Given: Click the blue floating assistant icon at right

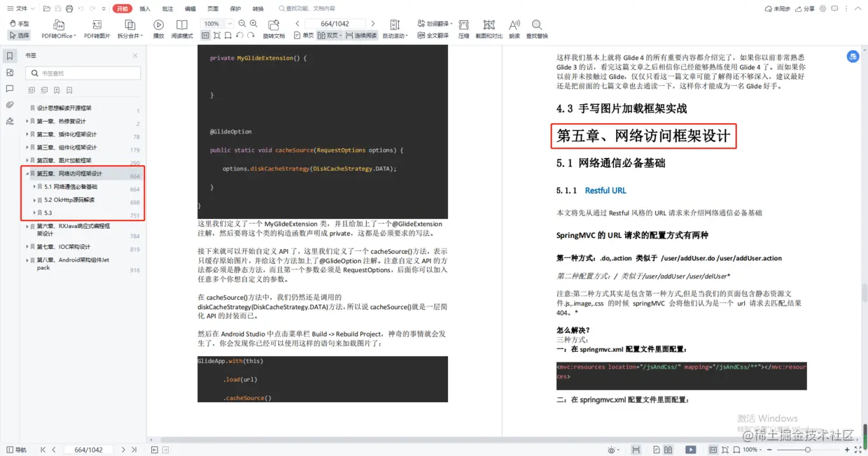Looking at the screenshot, I should [853, 57].
